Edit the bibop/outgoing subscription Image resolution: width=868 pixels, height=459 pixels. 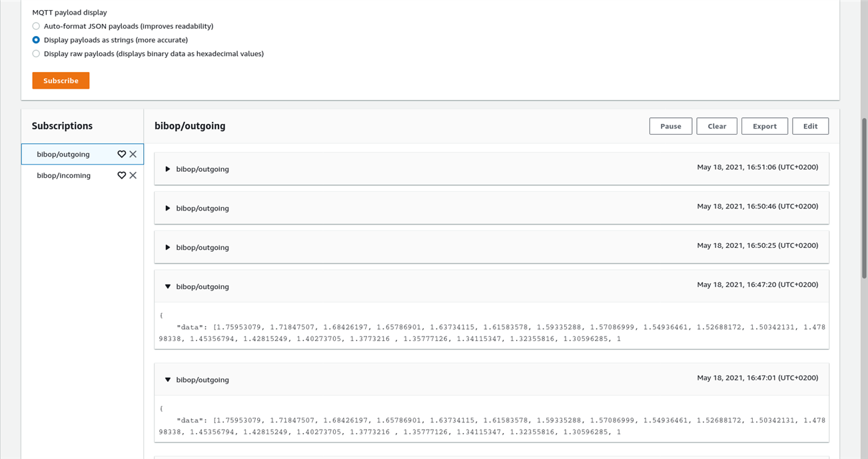pyautogui.click(x=810, y=126)
